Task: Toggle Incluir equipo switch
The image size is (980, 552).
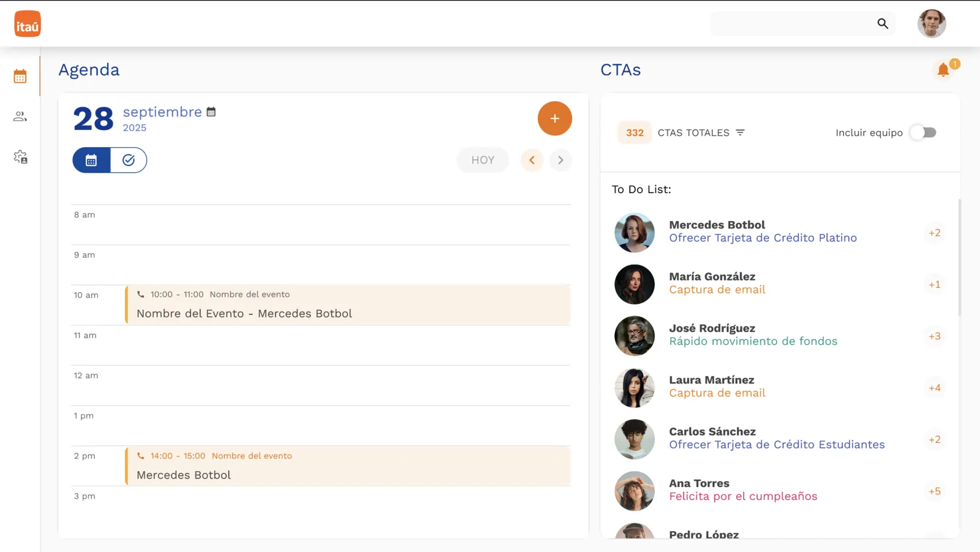Action: [x=923, y=132]
